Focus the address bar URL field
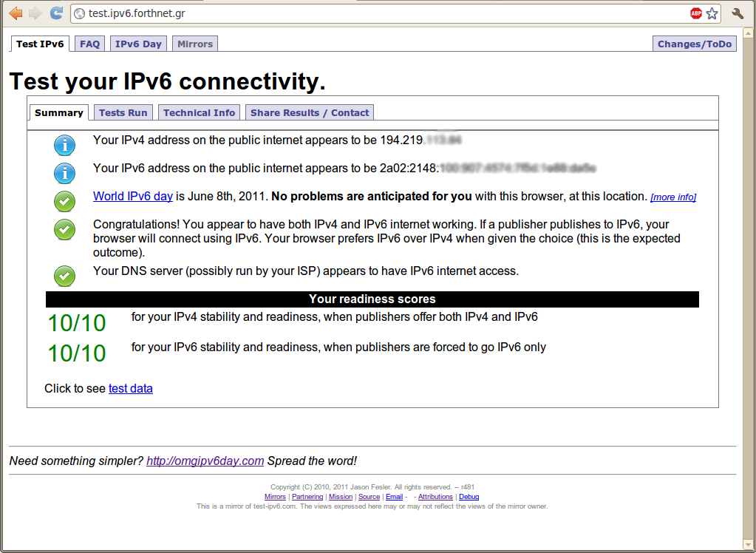This screenshot has width=756, height=553. tap(370, 13)
